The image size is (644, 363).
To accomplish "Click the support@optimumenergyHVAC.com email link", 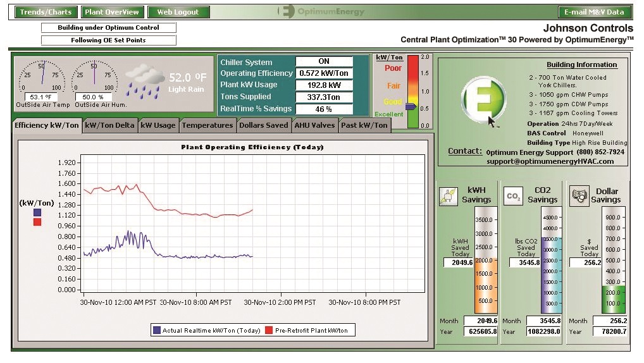I will 550,161.
